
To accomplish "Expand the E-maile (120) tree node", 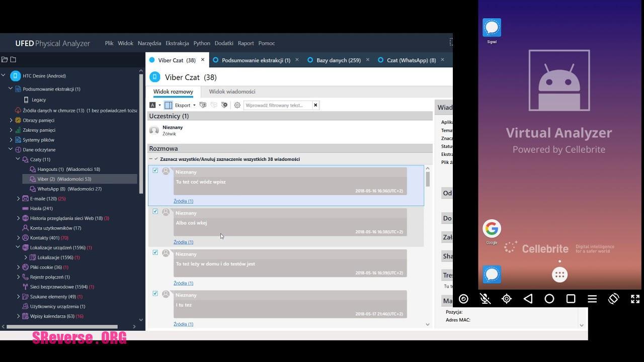I will (18, 199).
